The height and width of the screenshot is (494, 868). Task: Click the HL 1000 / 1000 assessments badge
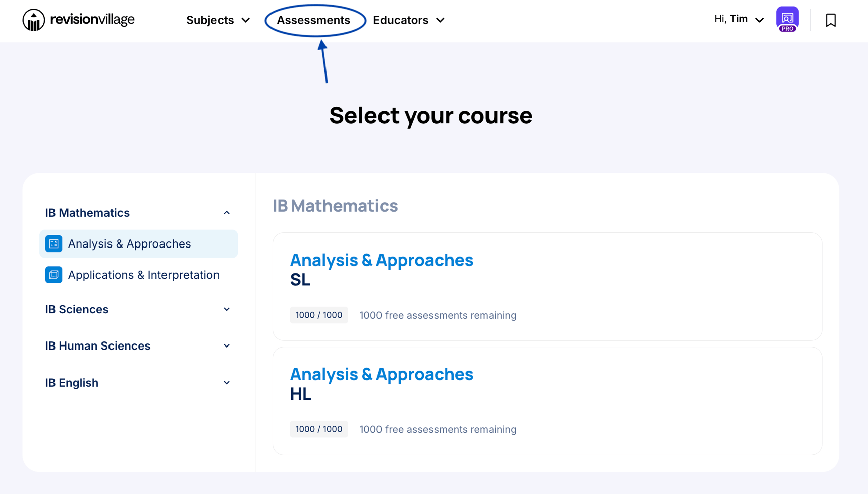319,429
